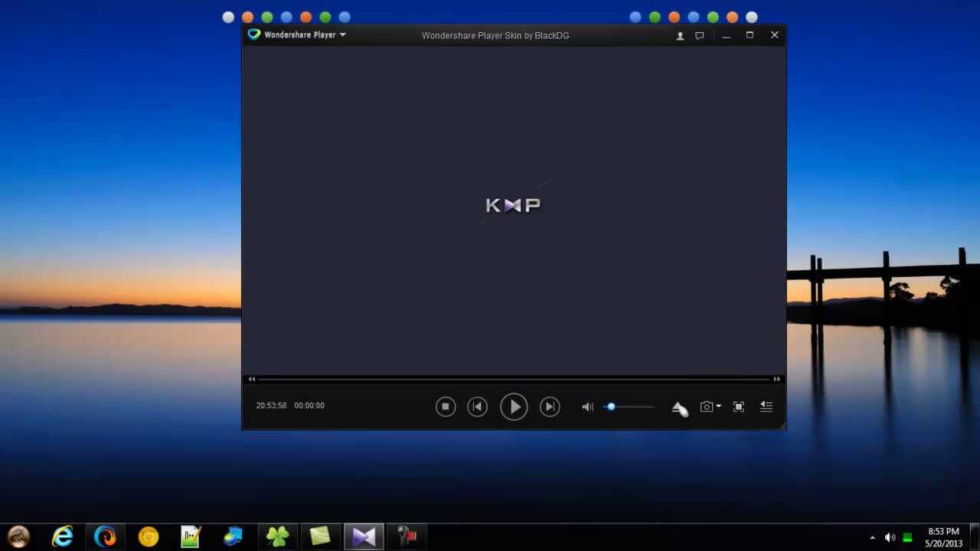This screenshot has width=980, height=551.
Task: Go to the previous track
Action: [x=477, y=406]
